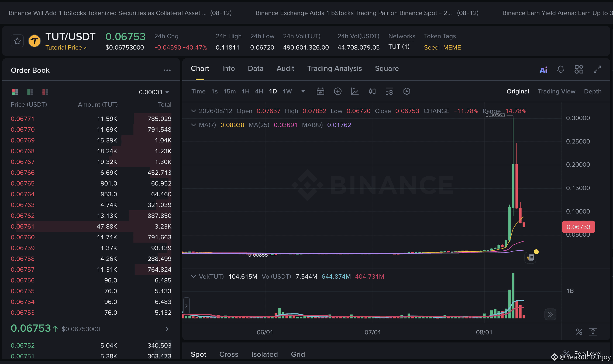Select the Time line chart option
Image resolution: width=613 pixels, height=364 pixels.
click(198, 91)
